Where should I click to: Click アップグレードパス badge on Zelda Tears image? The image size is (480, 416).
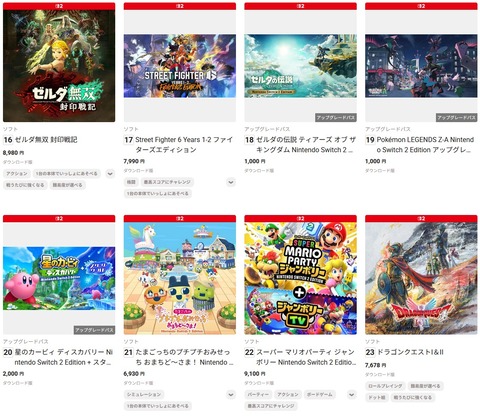pos(336,118)
